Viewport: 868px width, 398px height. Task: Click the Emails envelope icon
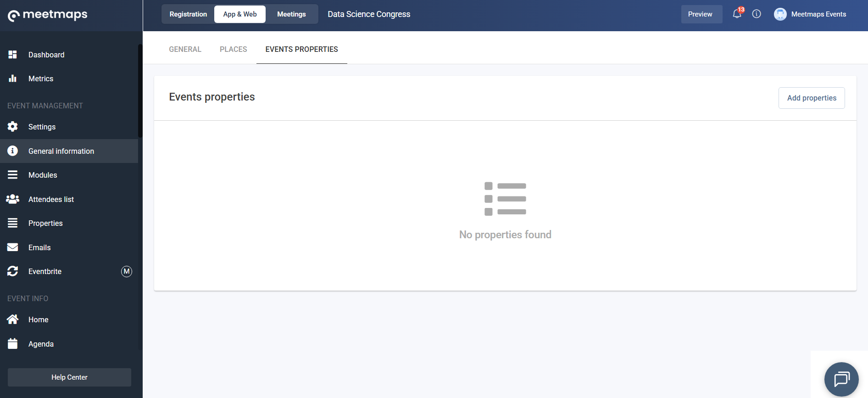pos(13,247)
